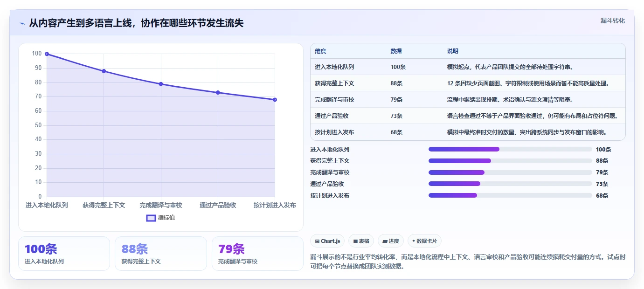The image size is (644, 289).
Task: Click y-axis tick label 100 on the chart
Action: click(36, 54)
